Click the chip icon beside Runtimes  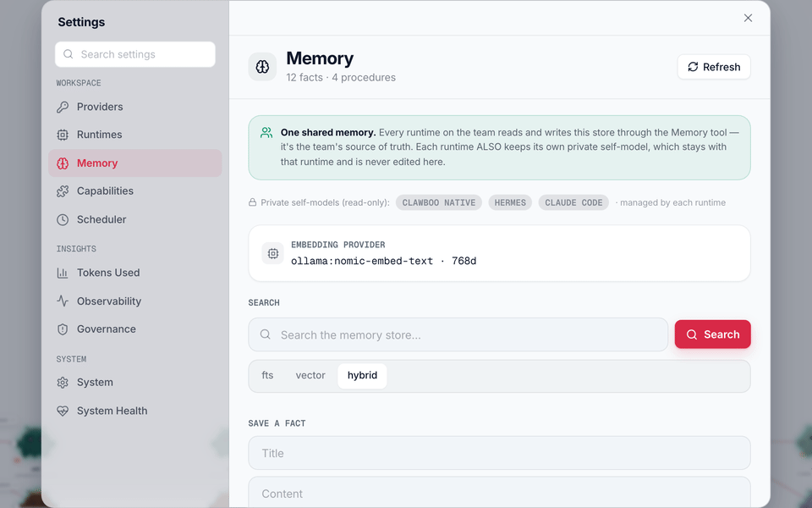point(63,135)
